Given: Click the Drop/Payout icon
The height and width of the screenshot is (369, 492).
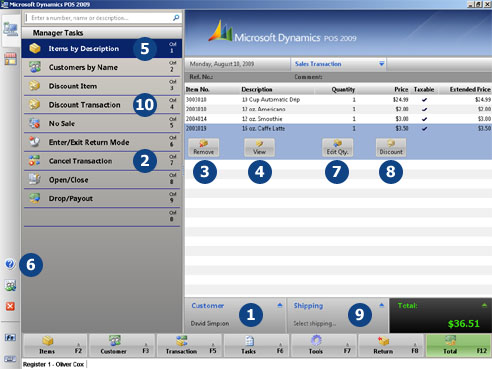Looking at the screenshot, I should click(35, 198).
